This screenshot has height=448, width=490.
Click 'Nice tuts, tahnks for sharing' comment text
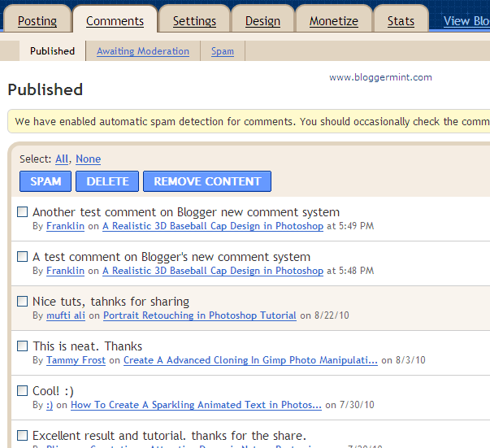pos(111,302)
